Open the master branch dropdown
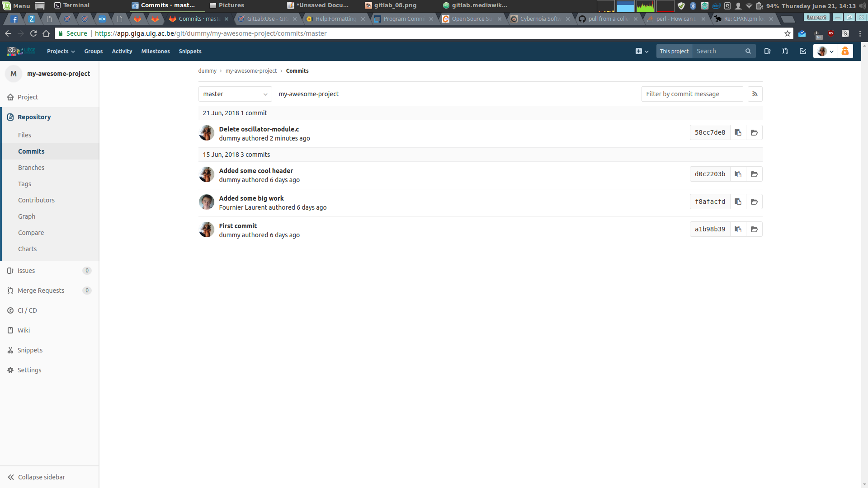868x488 pixels. [x=235, y=94]
